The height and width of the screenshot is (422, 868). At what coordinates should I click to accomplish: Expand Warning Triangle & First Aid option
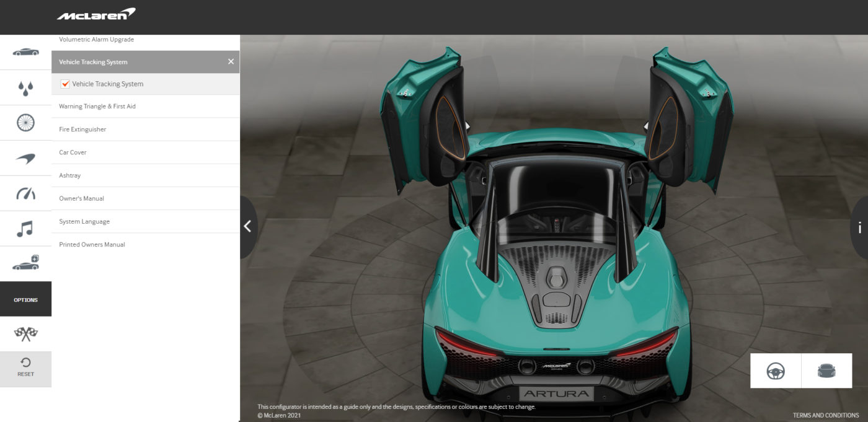click(145, 107)
